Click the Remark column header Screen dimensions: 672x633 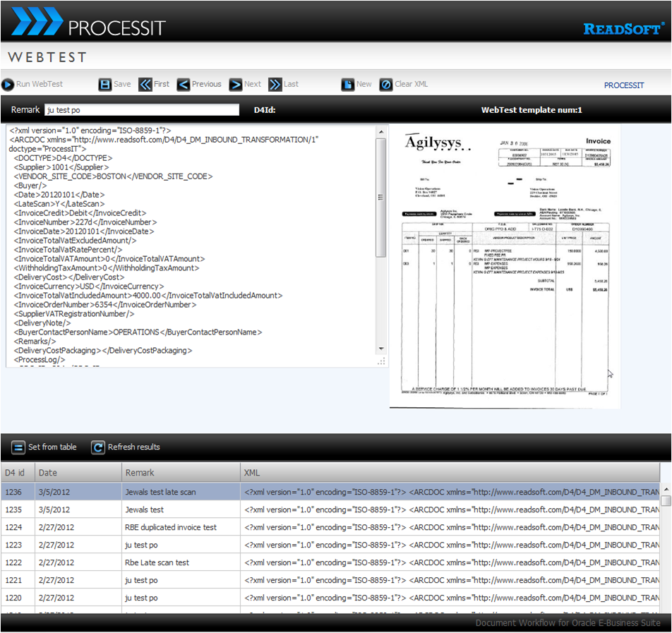pos(140,473)
